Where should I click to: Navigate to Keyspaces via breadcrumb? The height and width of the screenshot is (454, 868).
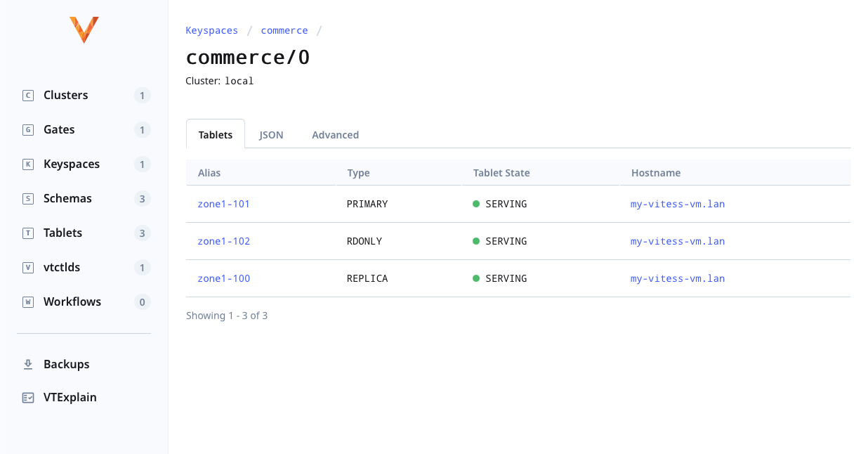(211, 30)
